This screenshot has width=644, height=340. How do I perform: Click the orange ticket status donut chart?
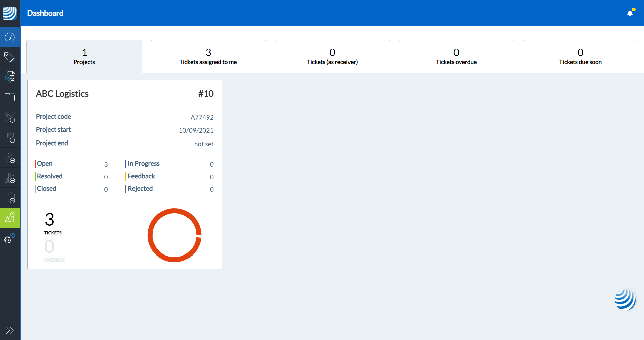tap(174, 235)
